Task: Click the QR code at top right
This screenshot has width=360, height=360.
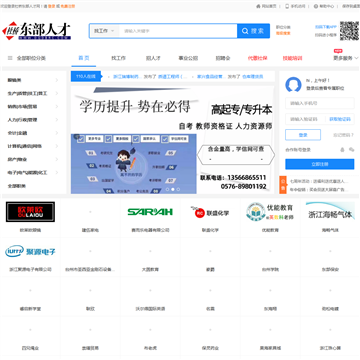Action: 349,31
